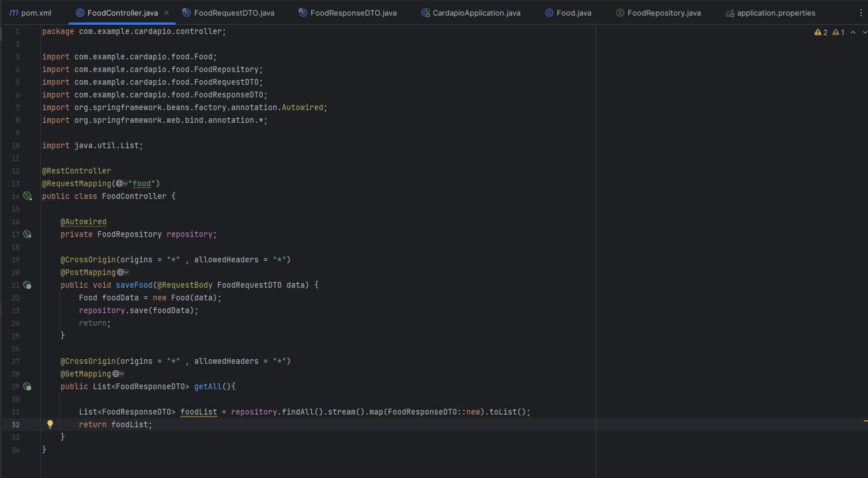868x478 pixels.
Task: Switch to the FoodRequestDTO.java tab
Action: click(x=233, y=13)
